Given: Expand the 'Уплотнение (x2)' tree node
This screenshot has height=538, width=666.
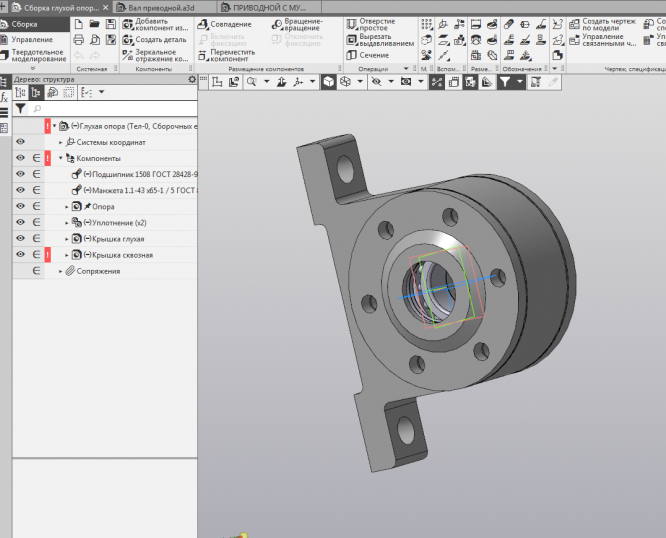Looking at the screenshot, I should 67,223.
